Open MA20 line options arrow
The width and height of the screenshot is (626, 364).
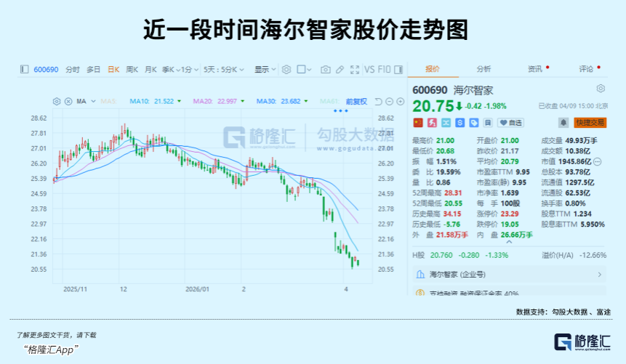(242, 102)
